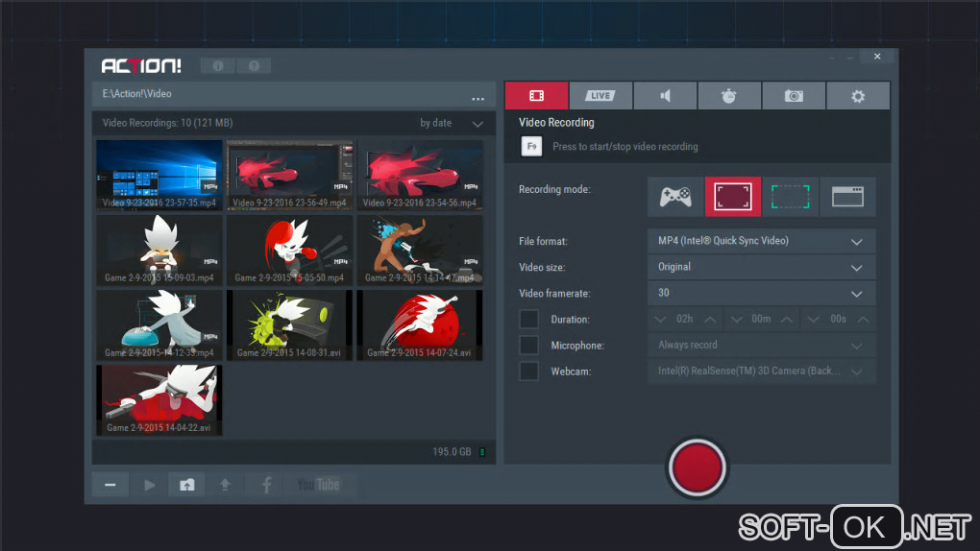Increase the duration minutes value
980x551 pixels.
pos(786,320)
